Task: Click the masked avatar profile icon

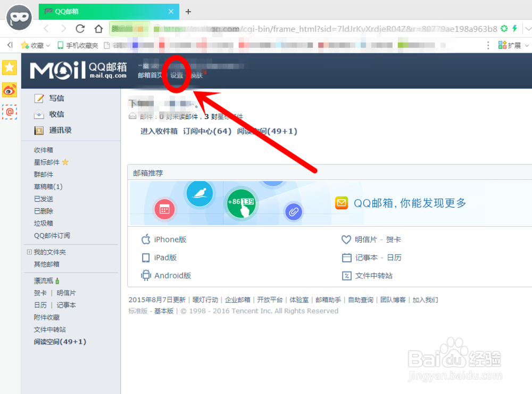Action: [19, 18]
